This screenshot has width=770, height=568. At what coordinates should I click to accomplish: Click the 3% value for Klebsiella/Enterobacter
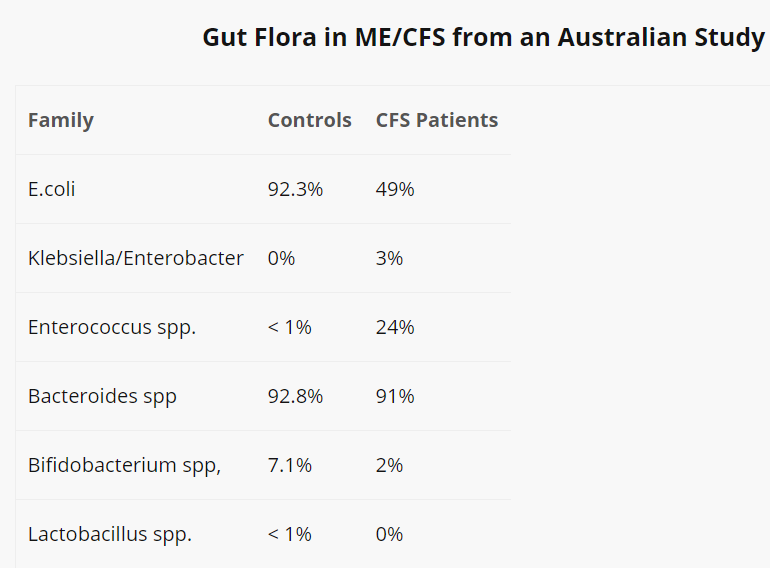389,258
